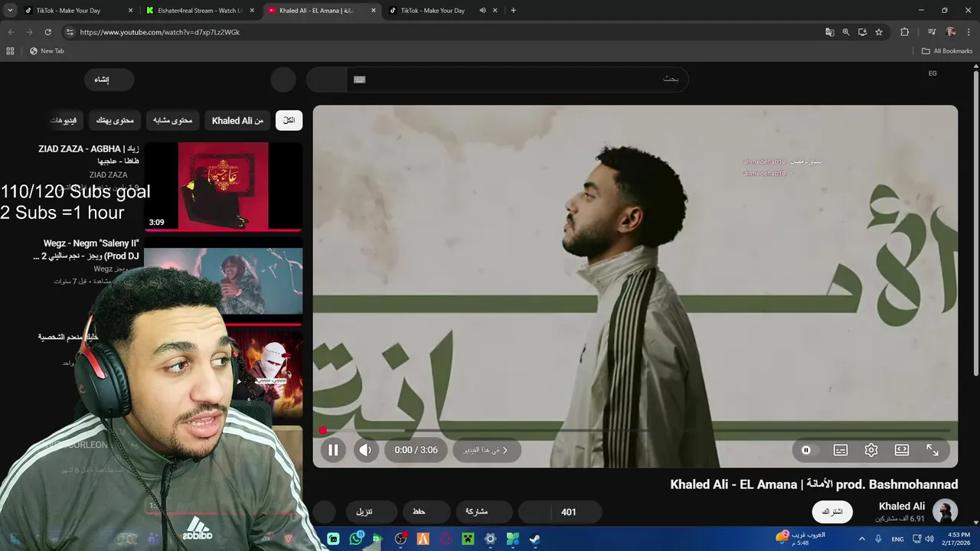Viewport: 980px width, 551px height.
Task: Open the Extensions puzzle icon
Action: click(x=904, y=32)
